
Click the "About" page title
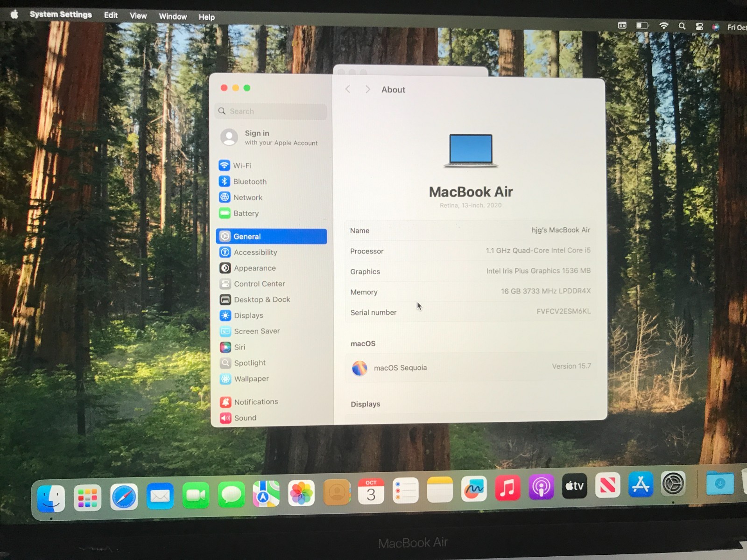point(393,90)
